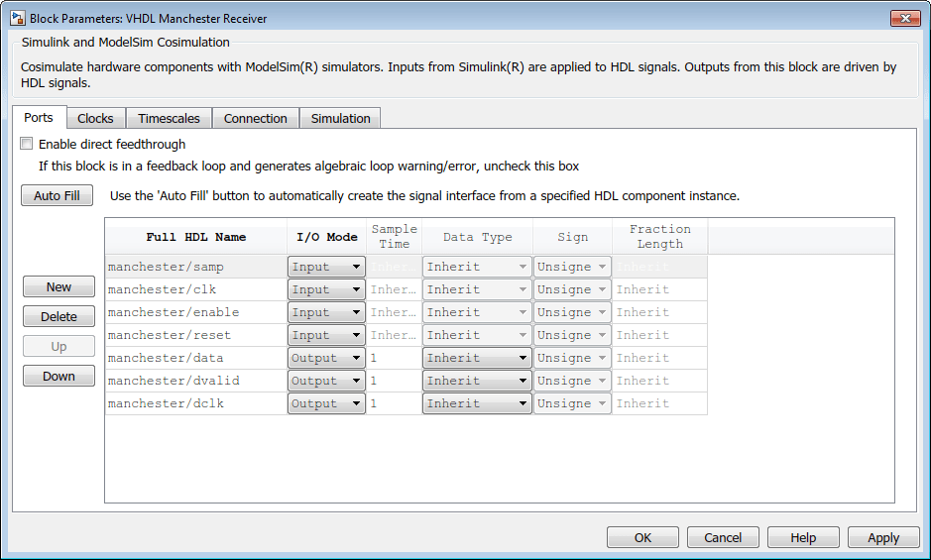Click Sample Time field for manchester/dclk
The height and width of the screenshot is (560, 931).
395,403
